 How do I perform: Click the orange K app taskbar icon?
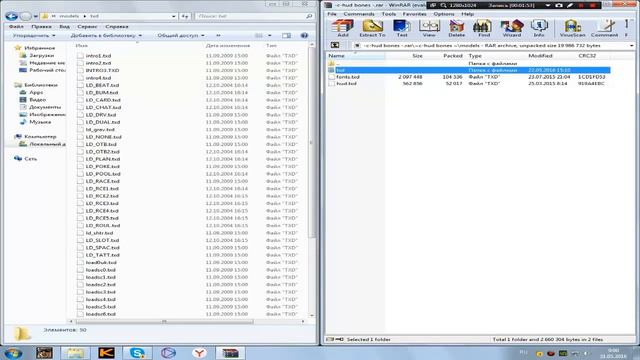point(106,353)
